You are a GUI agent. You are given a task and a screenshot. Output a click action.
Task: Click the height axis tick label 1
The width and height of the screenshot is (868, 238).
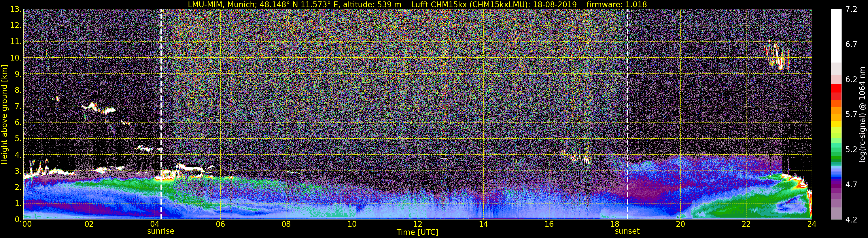pos(17,203)
